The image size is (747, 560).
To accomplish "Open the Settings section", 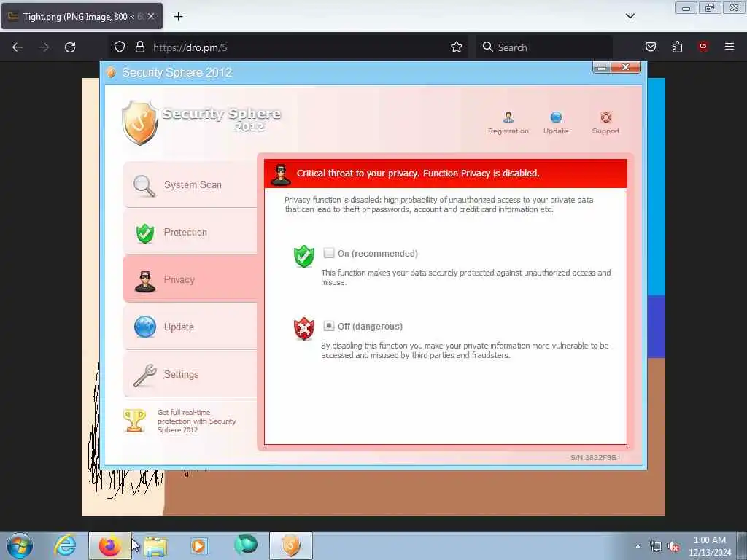I will 190,374.
